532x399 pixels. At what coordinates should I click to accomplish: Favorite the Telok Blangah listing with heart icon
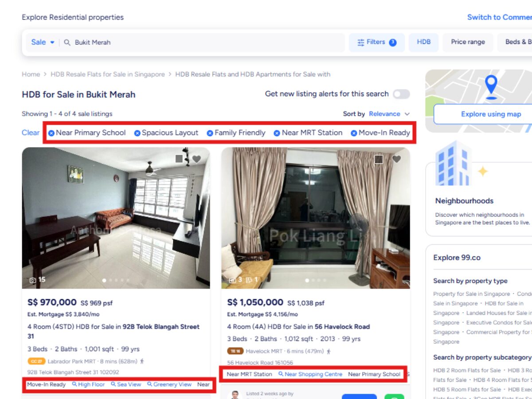pyautogui.click(x=196, y=159)
